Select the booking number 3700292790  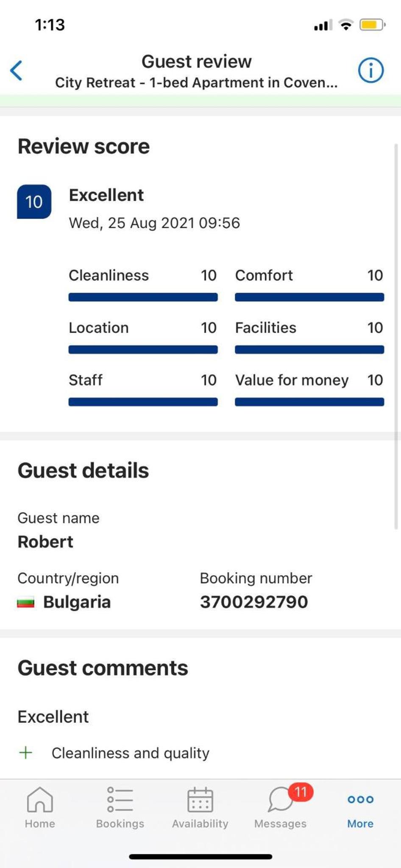(254, 602)
